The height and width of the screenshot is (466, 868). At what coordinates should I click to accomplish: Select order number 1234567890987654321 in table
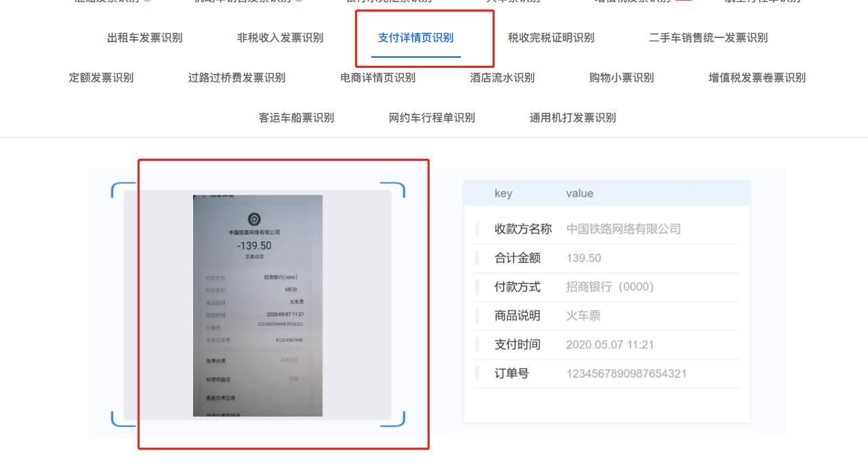(x=627, y=374)
